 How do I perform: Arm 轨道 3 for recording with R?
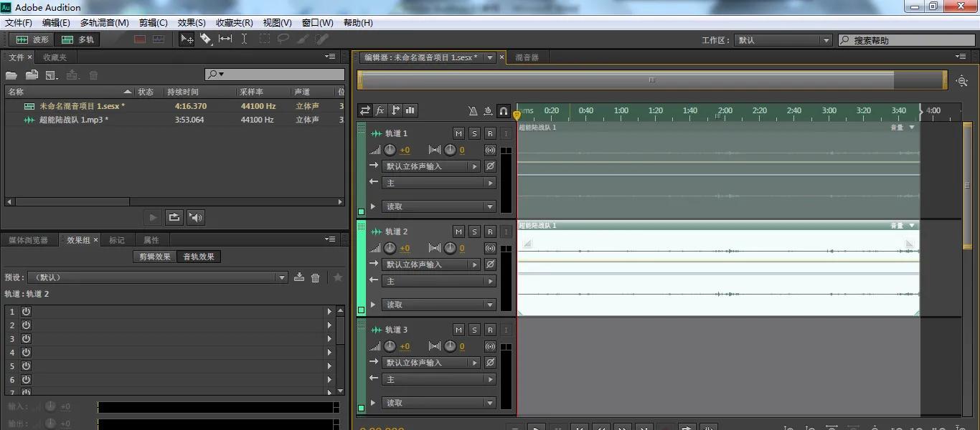pyautogui.click(x=490, y=330)
